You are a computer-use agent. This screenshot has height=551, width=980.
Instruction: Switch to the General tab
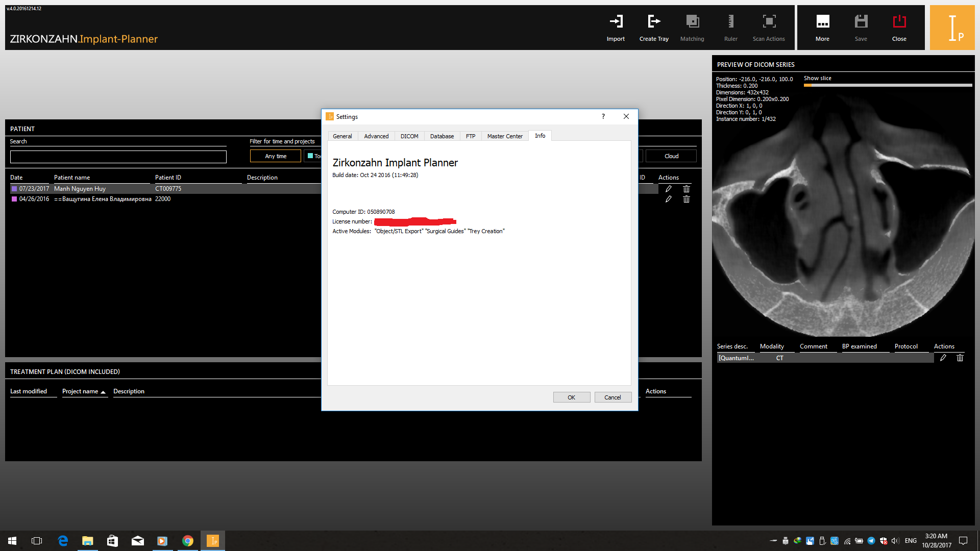[x=342, y=136]
